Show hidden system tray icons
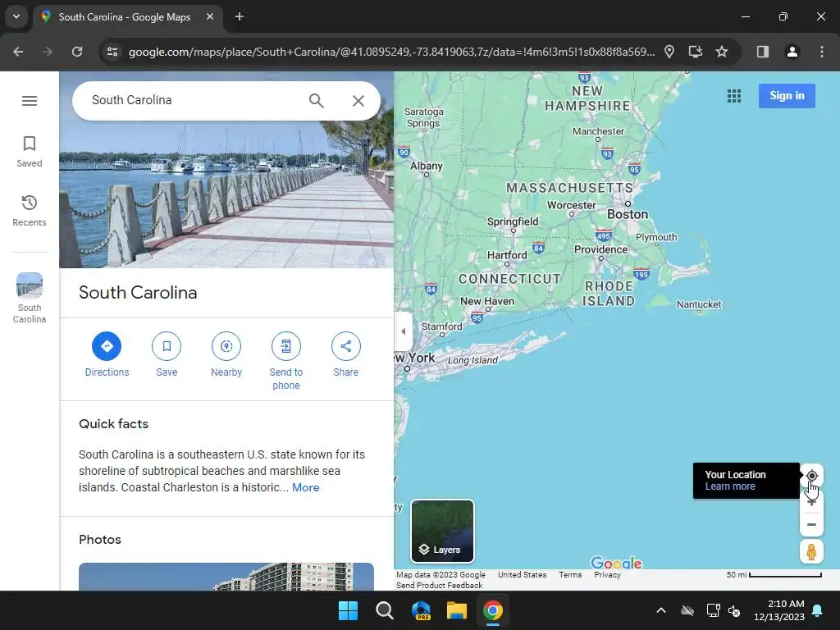 click(661, 610)
